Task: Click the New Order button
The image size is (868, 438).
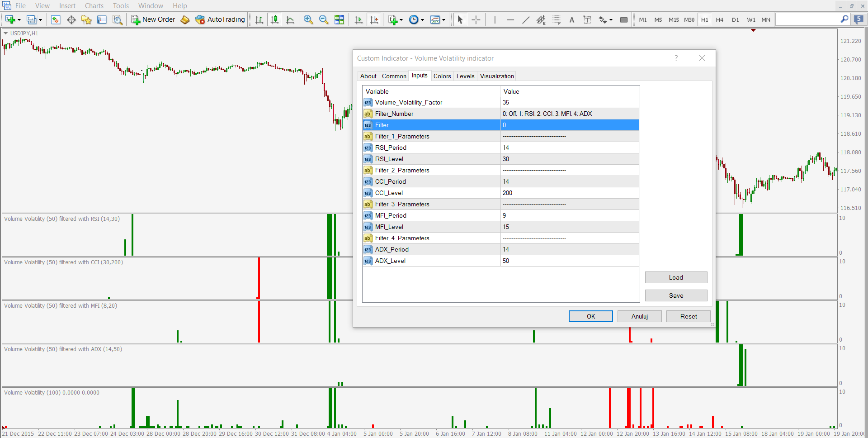Action: pyautogui.click(x=153, y=19)
